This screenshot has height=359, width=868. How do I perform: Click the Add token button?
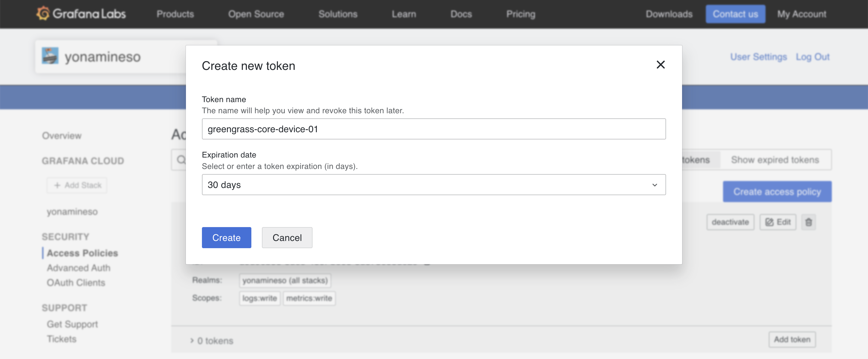[791, 339]
